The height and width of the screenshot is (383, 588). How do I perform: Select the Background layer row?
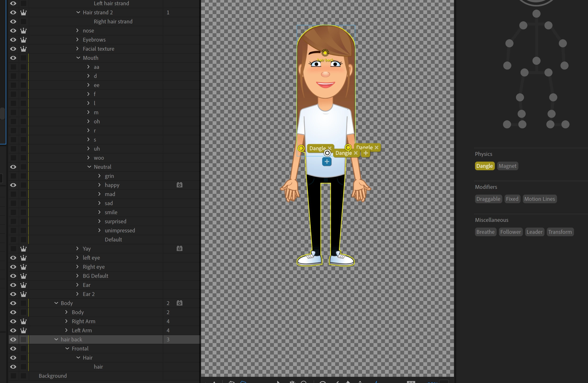tap(53, 376)
